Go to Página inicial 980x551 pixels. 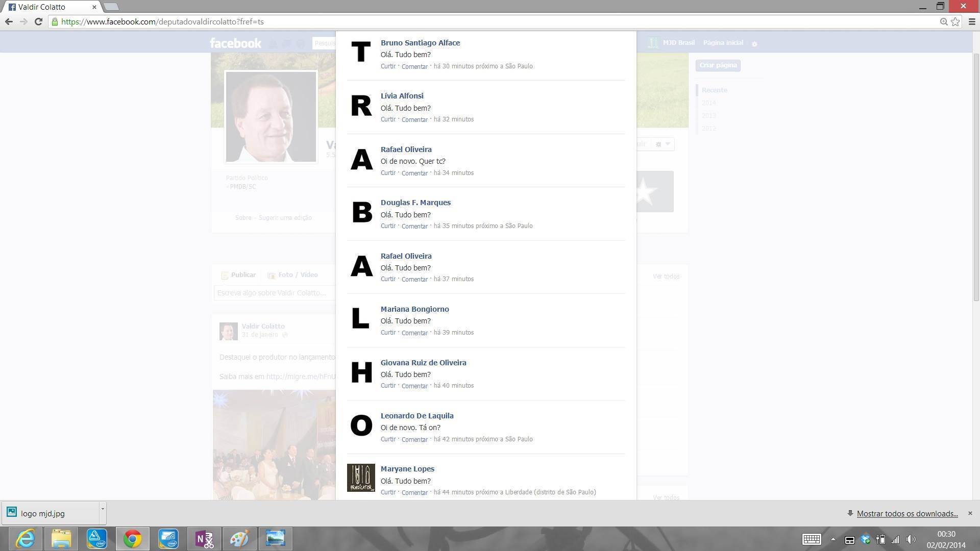[x=723, y=43]
